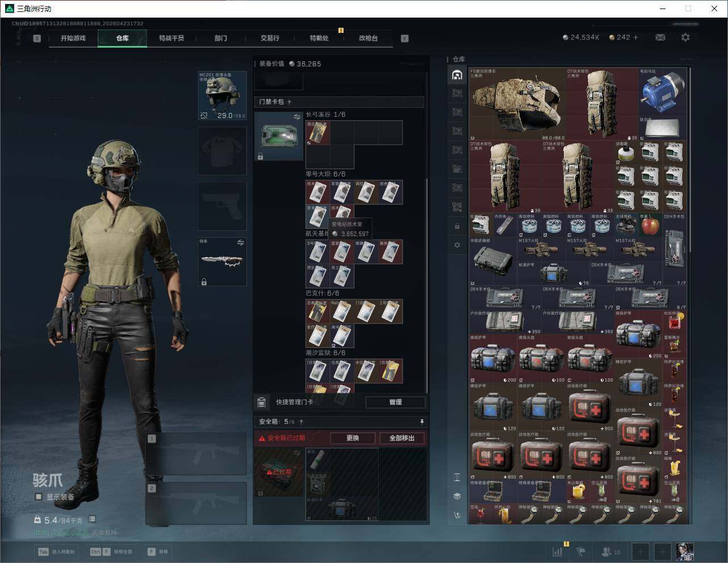Click the 更换 safe box button

pyautogui.click(x=353, y=438)
